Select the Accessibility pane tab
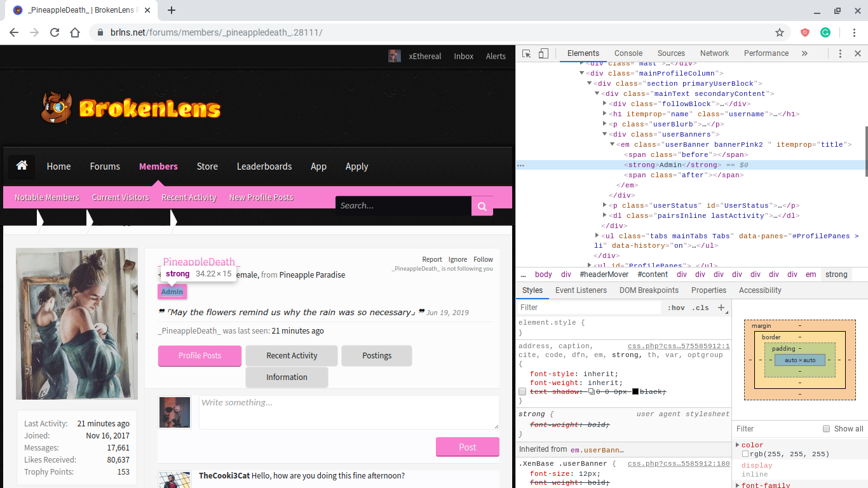 point(760,290)
